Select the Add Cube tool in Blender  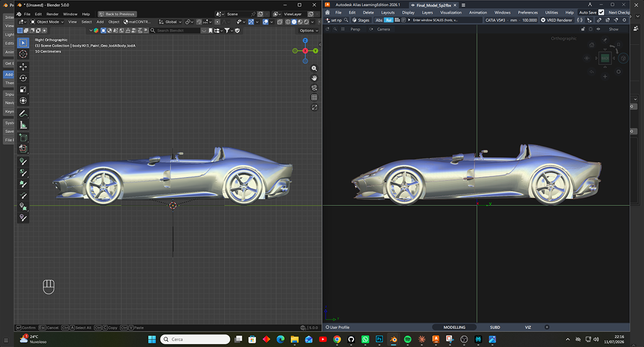pyautogui.click(x=23, y=138)
